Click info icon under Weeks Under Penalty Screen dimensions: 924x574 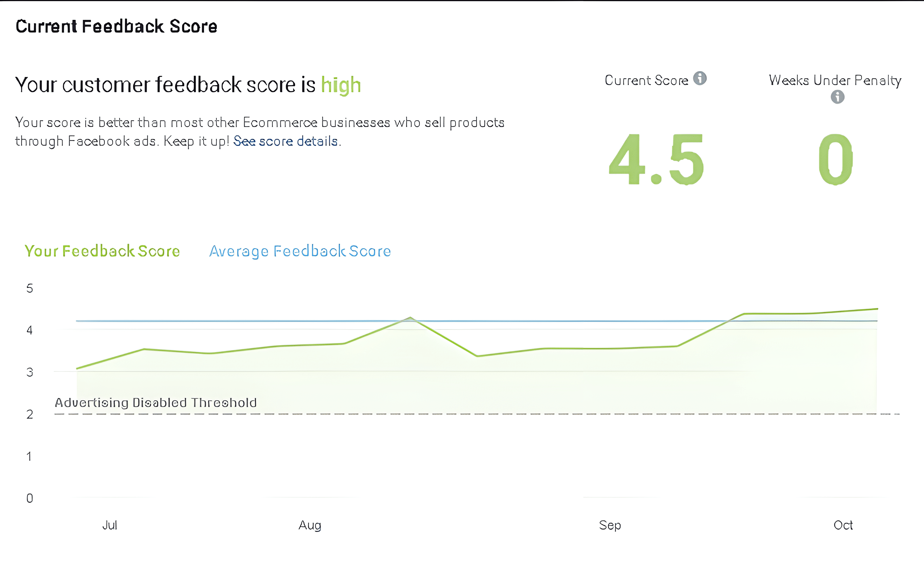pyautogui.click(x=837, y=97)
